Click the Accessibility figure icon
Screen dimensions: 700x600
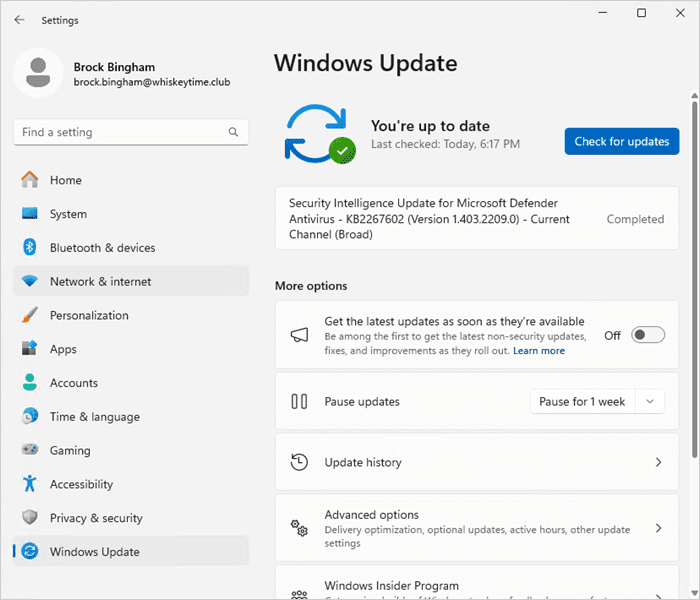click(x=29, y=483)
